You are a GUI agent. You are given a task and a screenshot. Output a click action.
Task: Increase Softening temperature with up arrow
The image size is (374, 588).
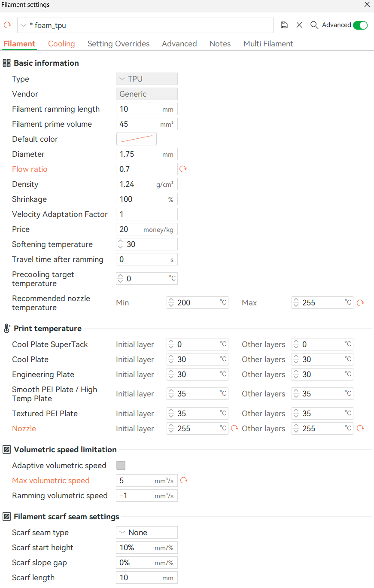[121, 241]
